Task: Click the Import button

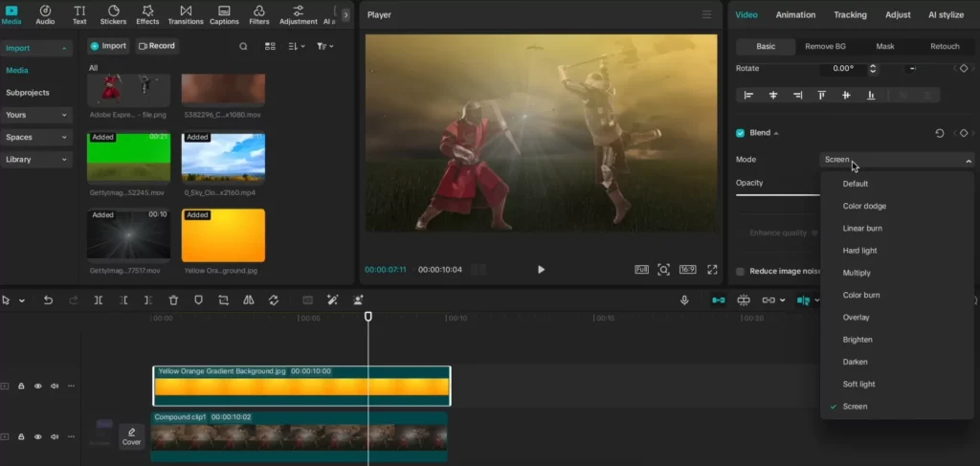Action: (x=109, y=46)
